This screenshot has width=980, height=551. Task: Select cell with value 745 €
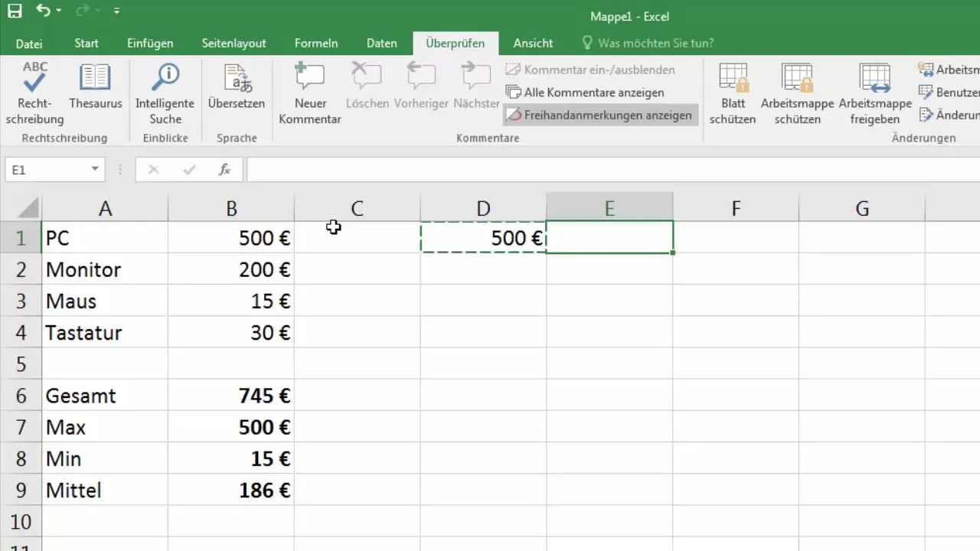coord(231,396)
